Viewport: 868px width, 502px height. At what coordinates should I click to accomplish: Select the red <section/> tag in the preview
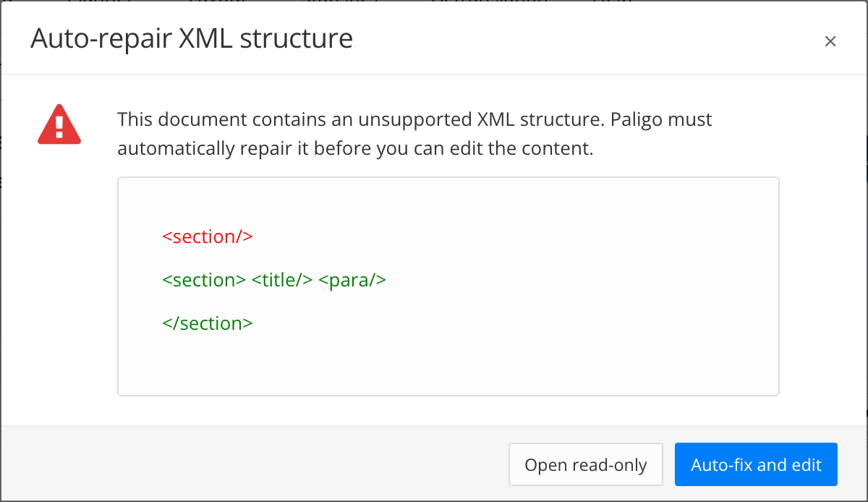coord(208,236)
